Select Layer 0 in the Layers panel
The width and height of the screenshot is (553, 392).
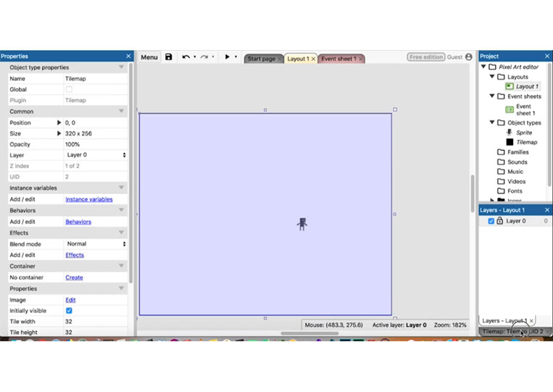pyautogui.click(x=516, y=221)
